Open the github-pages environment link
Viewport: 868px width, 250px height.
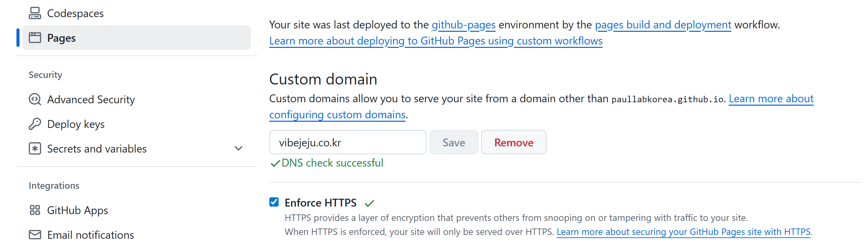click(x=463, y=25)
